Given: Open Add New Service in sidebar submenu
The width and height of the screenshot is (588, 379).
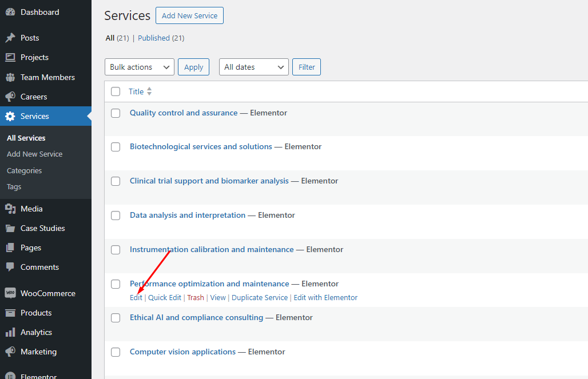Looking at the screenshot, I should (34, 154).
